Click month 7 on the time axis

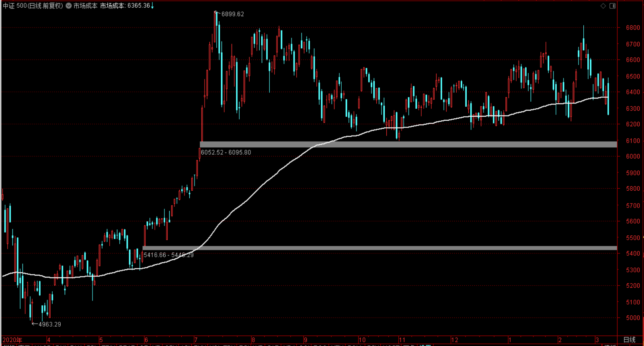pos(195,340)
